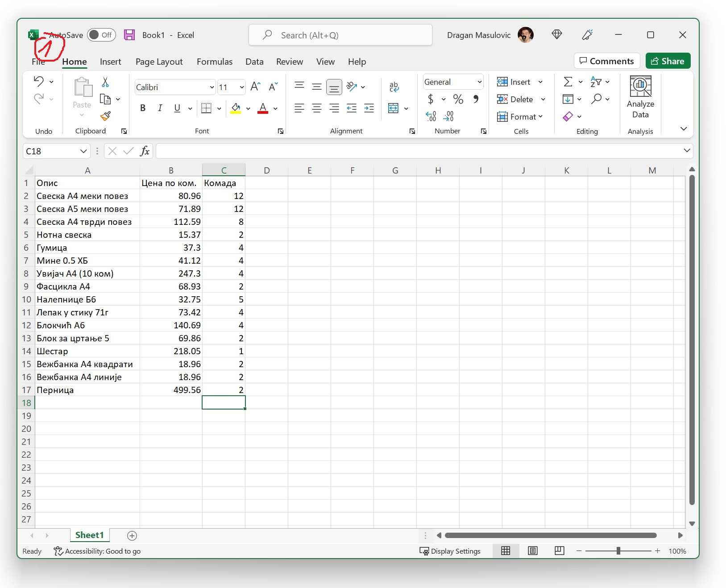Image resolution: width=726 pixels, height=588 pixels.
Task: Toggle Middle Align vertical alignment
Action: [317, 87]
